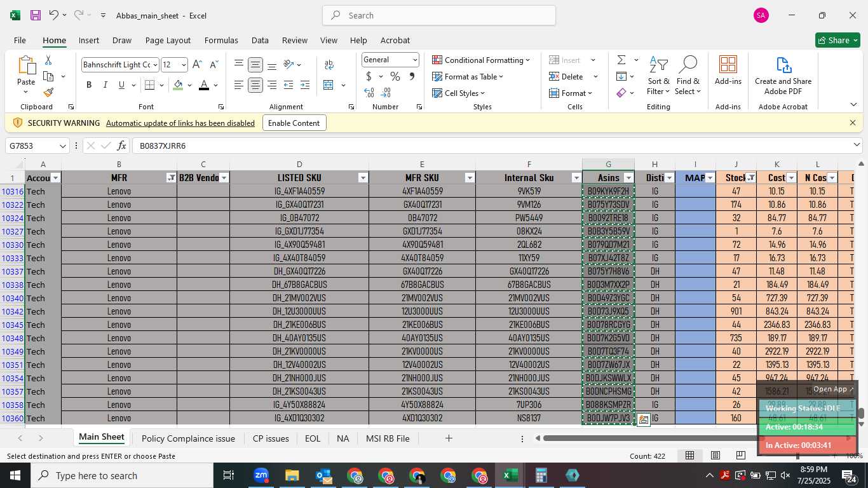Image resolution: width=868 pixels, height=488 pixels.
Task: Open the Formulas ribbon tab
Action: pyautogui.click(x=221, y=40)
